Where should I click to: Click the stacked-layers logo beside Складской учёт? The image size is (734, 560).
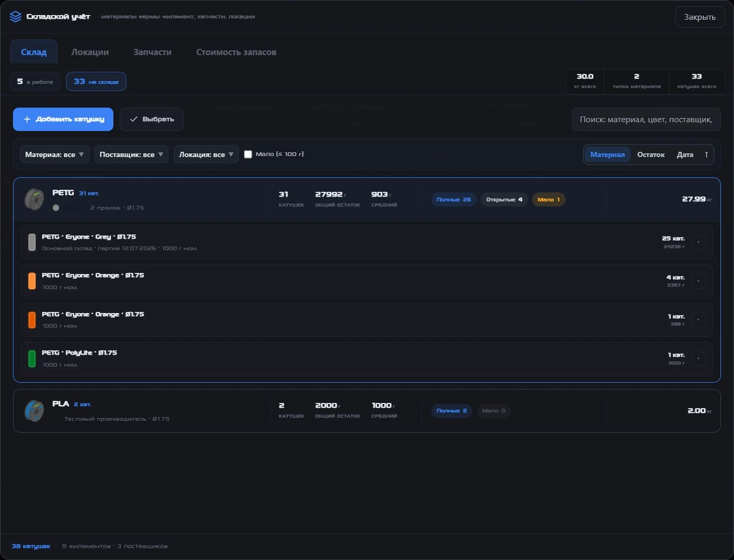point(16,17)
